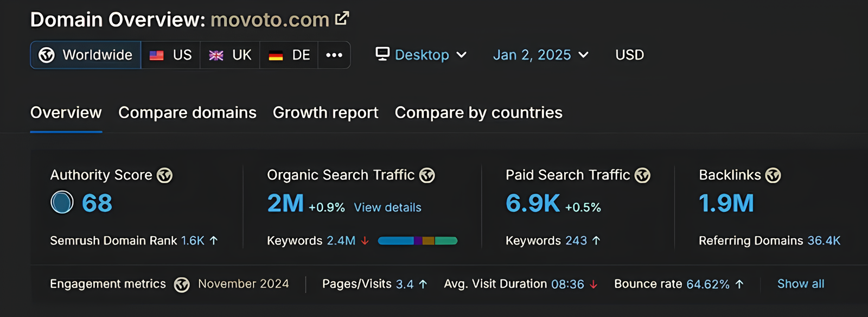
Task: Expand the Desktop device dropdown chevron
Action: coord(462,55)
